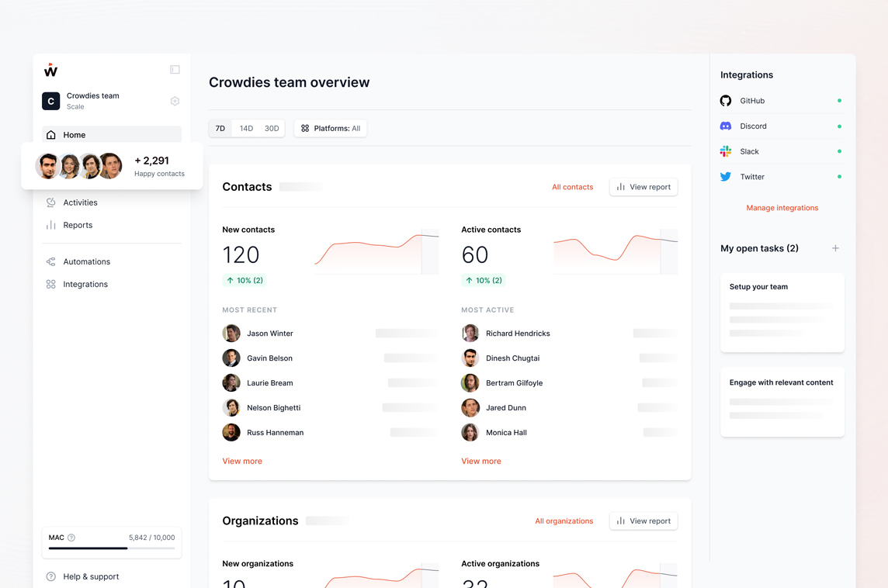Click the MAC help question mark icon
This screenshot has height=588, width=888.
(x=71, y=538)
